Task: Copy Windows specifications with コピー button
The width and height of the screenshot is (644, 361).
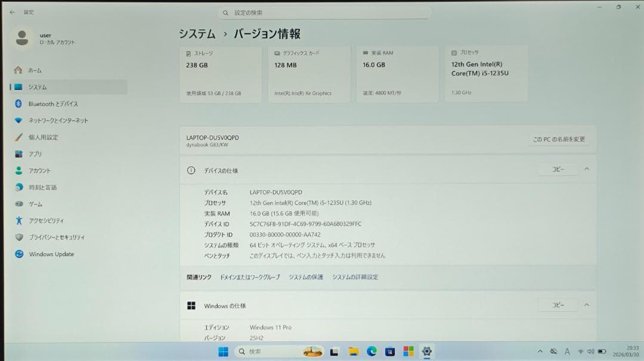Action: click(x=558, y=305)
